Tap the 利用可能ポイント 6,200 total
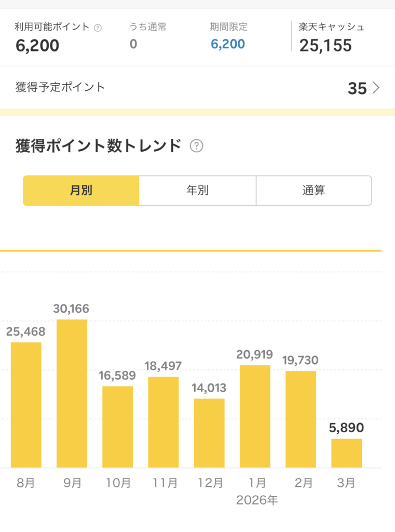Screen dimensions: 395x532 pos(37,46)
